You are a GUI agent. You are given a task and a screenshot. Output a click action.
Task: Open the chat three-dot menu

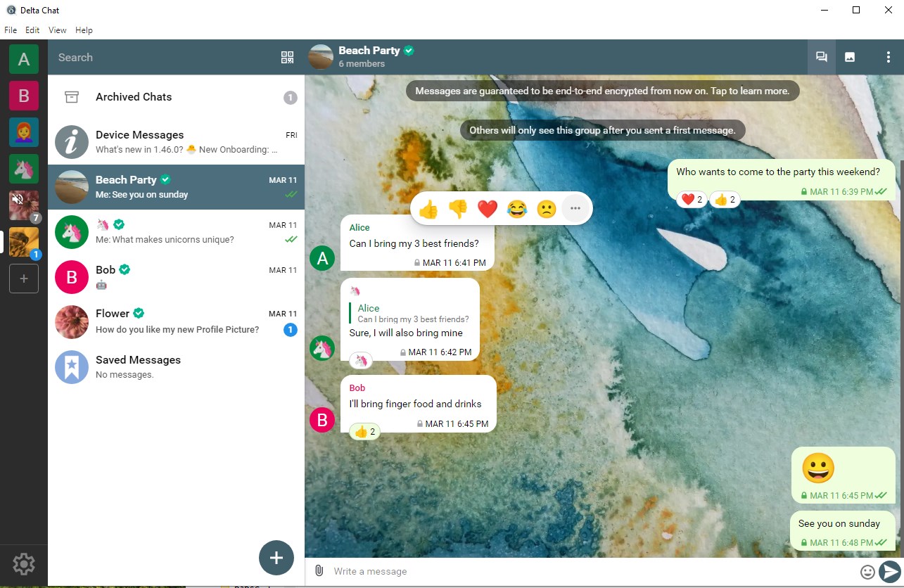pos(888,58)
